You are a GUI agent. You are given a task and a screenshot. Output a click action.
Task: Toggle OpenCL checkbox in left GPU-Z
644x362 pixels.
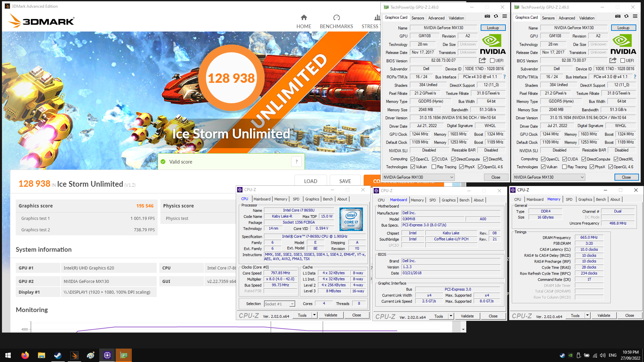coord(413,159)
